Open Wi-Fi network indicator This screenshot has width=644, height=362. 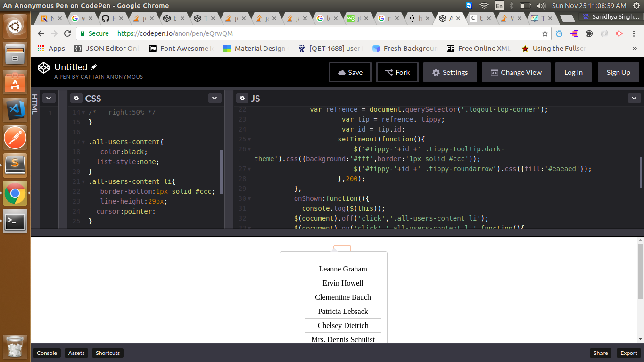484,6
